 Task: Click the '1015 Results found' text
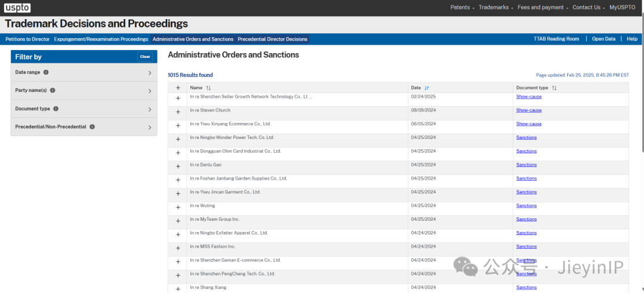coord(190,75)
